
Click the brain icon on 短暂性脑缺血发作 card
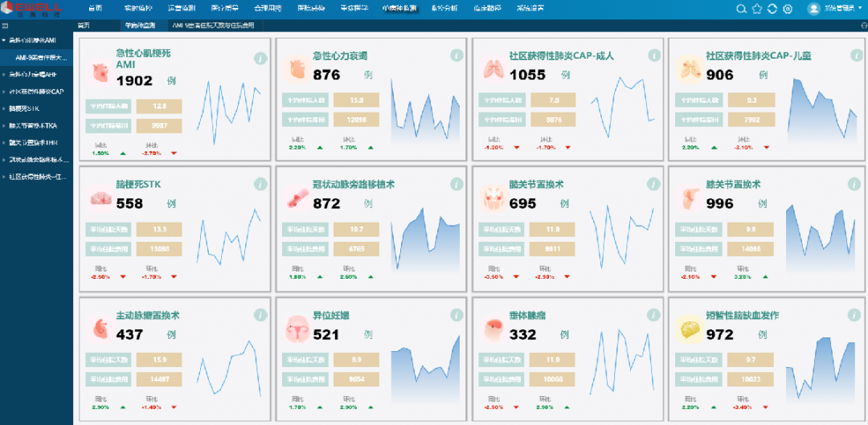click(x=688, y=329)
